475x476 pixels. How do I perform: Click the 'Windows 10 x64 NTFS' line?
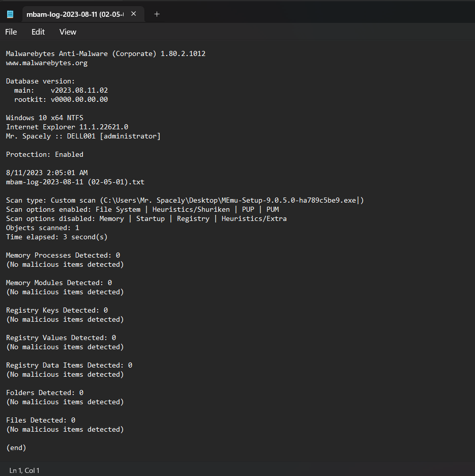pyautogui.click(x=45, y=118)
